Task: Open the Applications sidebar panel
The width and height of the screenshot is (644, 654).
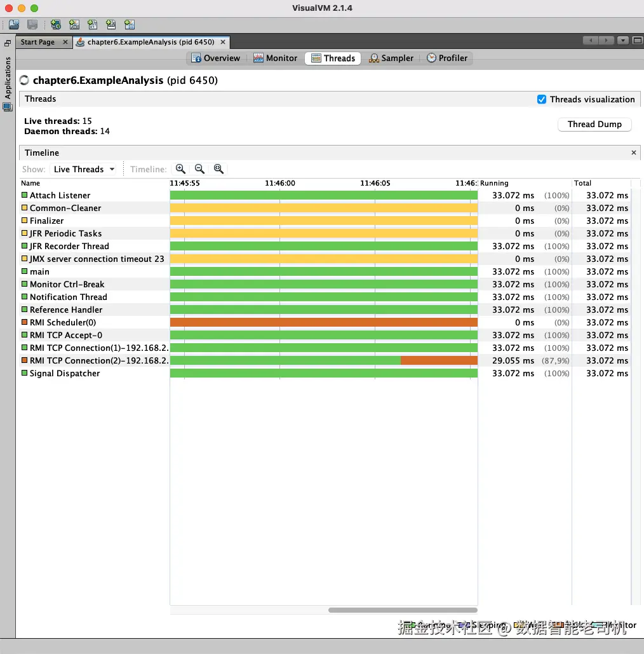Action: [8, 78]
